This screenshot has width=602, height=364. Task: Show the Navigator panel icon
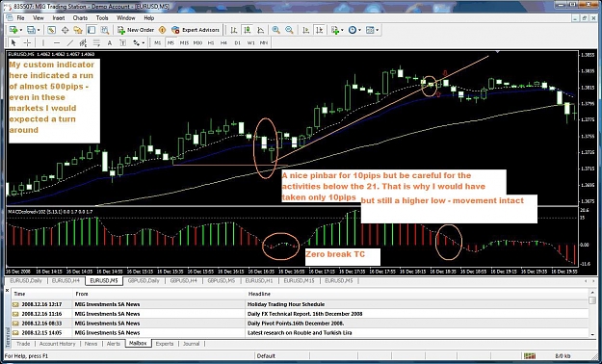[78, 30]
